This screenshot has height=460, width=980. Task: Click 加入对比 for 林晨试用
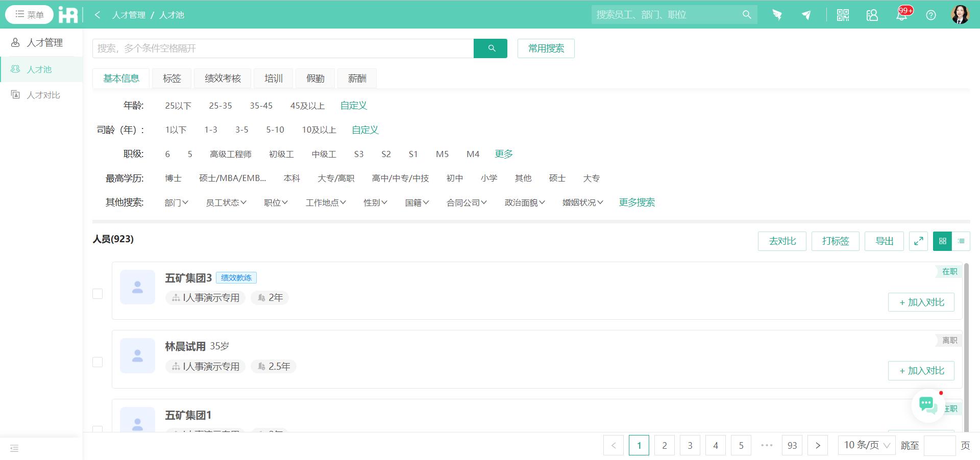point(920,371)
